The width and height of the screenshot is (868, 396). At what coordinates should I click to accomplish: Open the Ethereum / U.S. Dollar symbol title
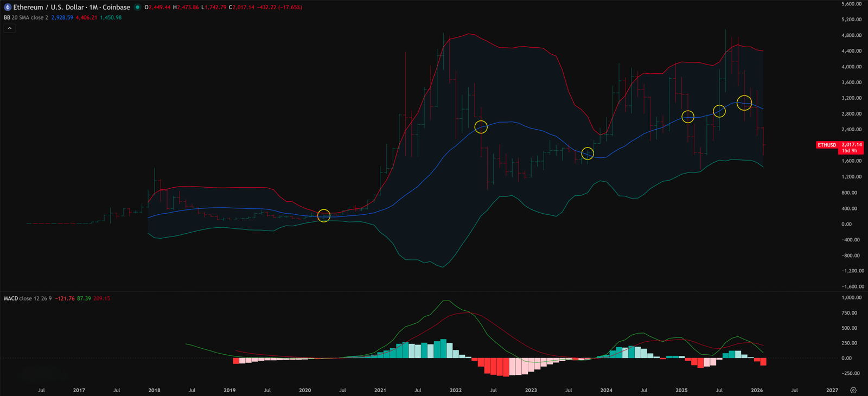tap(72, 8)
